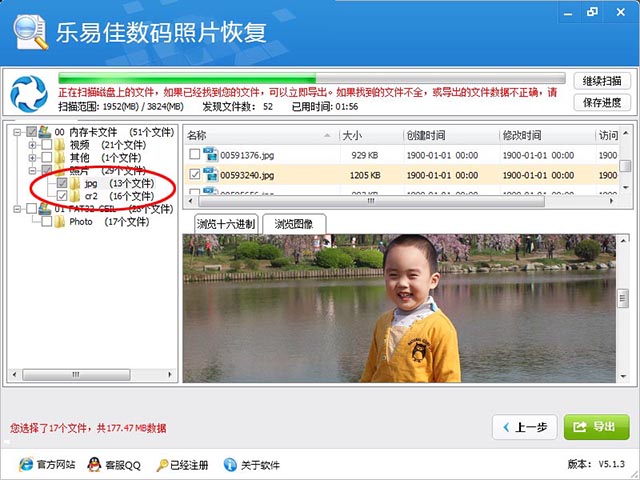This screenshot has width=640, height=480.
Task: Check the 其他 folder checkbox
Action: 47,157
